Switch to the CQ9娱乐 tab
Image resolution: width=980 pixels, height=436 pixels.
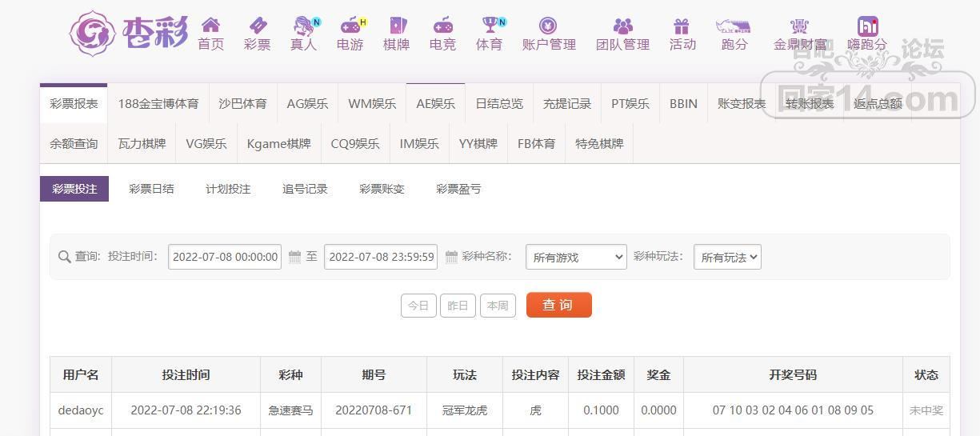click(355, 144)
